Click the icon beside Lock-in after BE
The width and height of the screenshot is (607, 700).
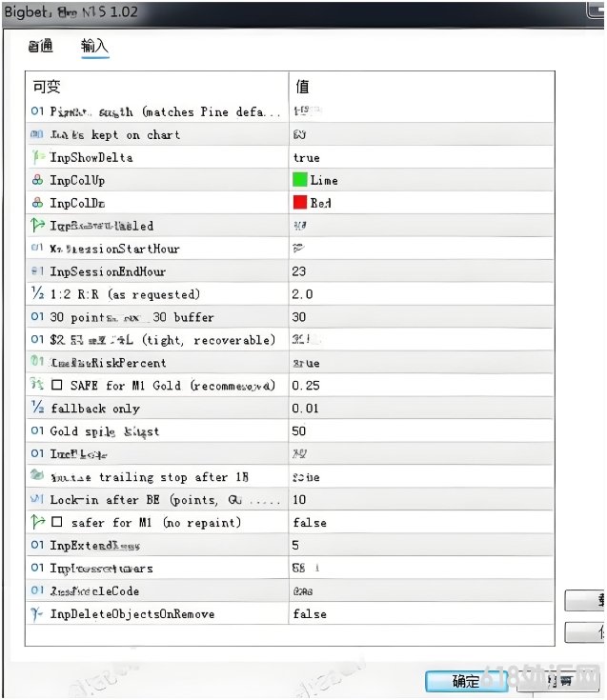(37, 499)
